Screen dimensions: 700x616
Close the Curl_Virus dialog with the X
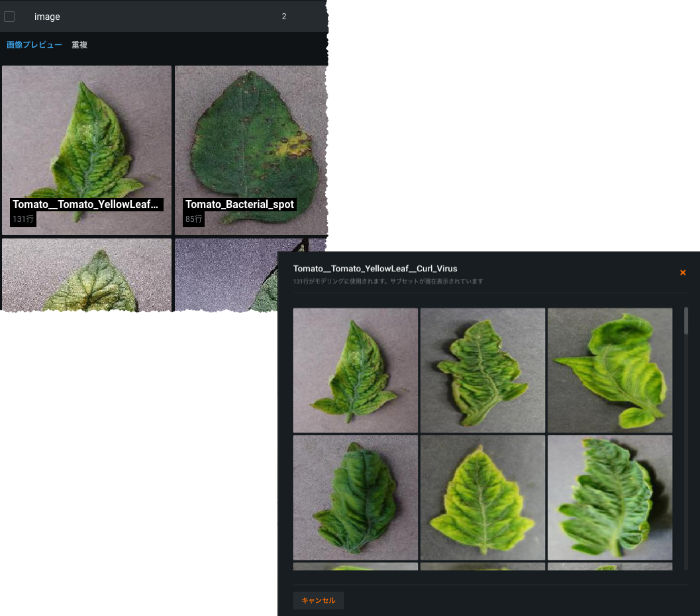coord(683,272)
